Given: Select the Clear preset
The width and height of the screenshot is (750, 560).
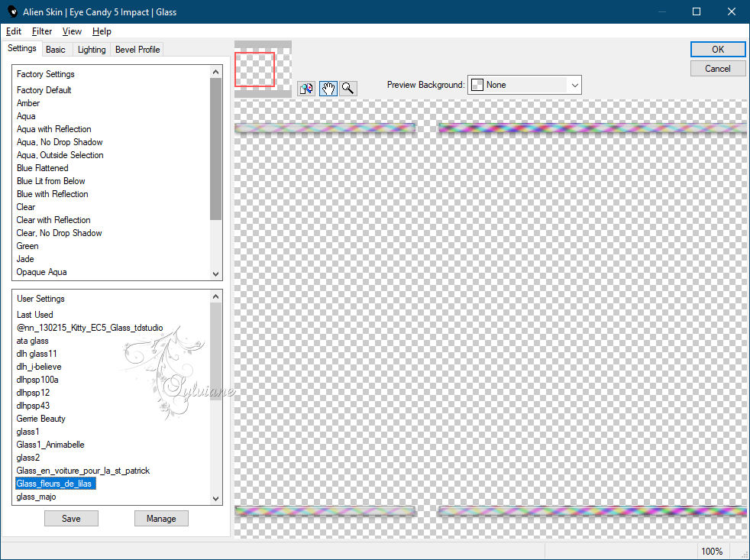Looking at the screenshot, I should [26, 207].
